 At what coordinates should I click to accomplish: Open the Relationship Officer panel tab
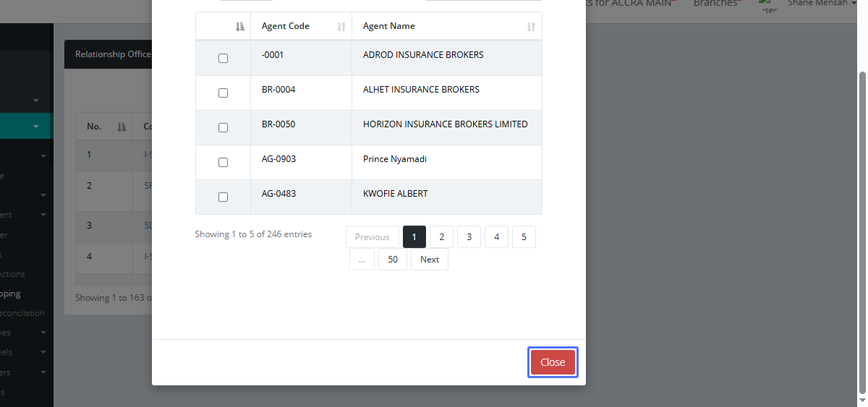tap(112, 54)
